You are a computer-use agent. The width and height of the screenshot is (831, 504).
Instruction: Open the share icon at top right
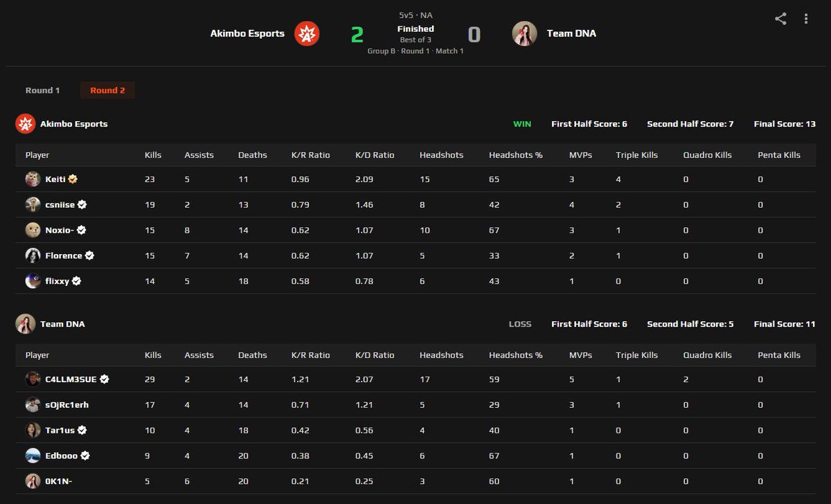pos(780,19)
